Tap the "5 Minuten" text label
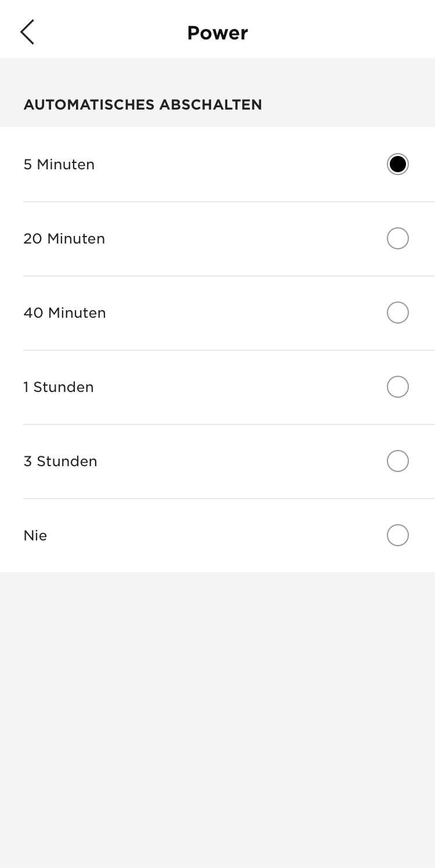The width and height of the screenshot is (435, 868). pos(59,165)
